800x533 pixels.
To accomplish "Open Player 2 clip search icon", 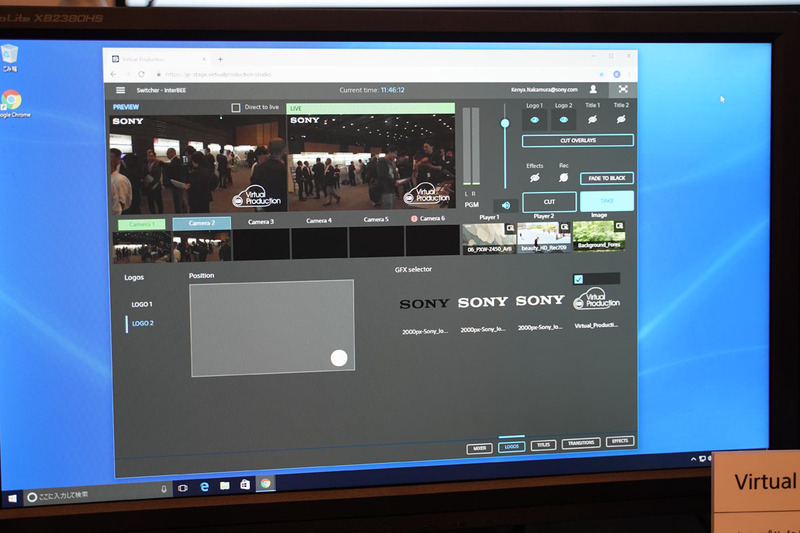I will click(x=564, y=227).
